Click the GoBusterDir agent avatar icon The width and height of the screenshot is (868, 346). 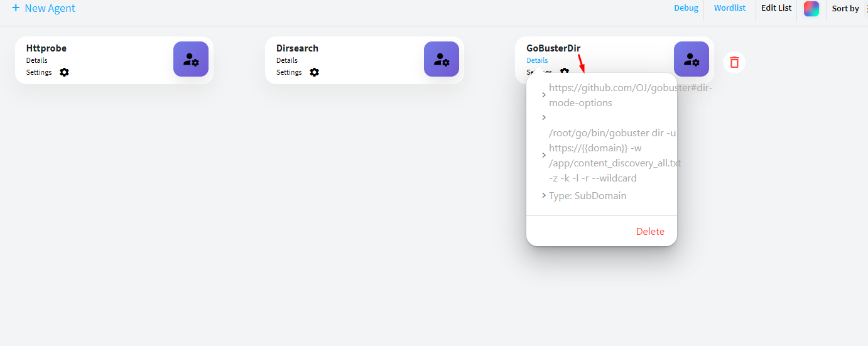point(692,59)
